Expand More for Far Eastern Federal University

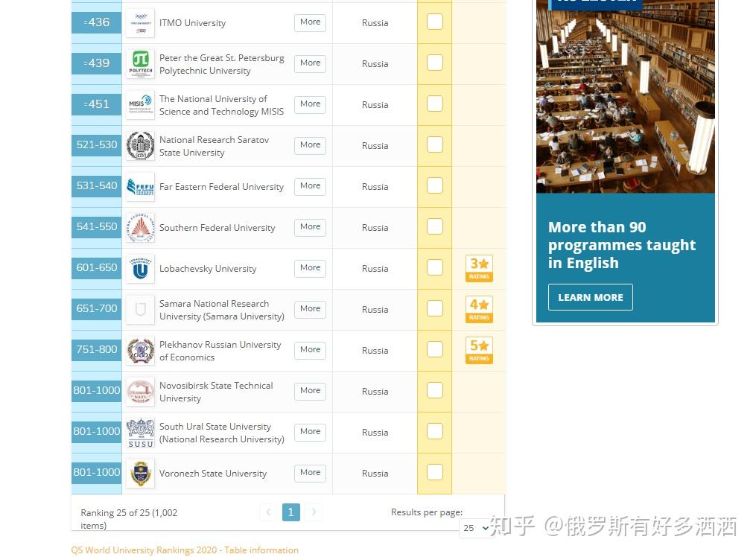(310, 186)
